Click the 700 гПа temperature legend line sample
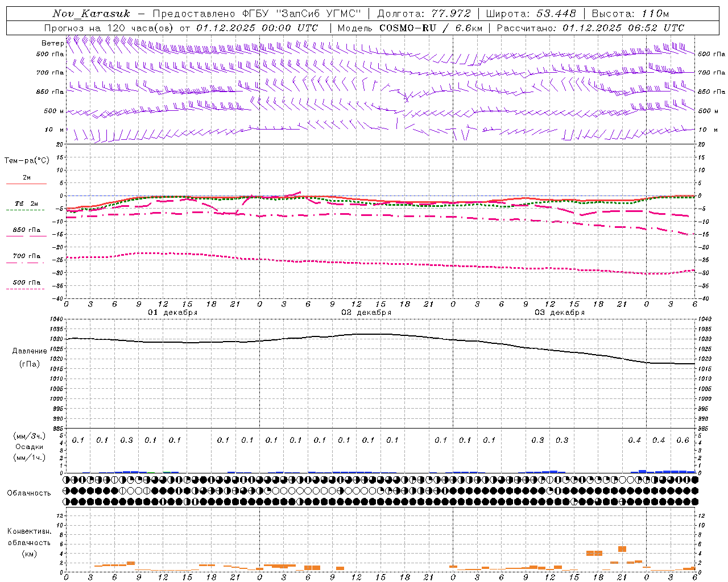The height and width of the screenshot is (582, 728). pyautogui.click(x=25, y=263)
